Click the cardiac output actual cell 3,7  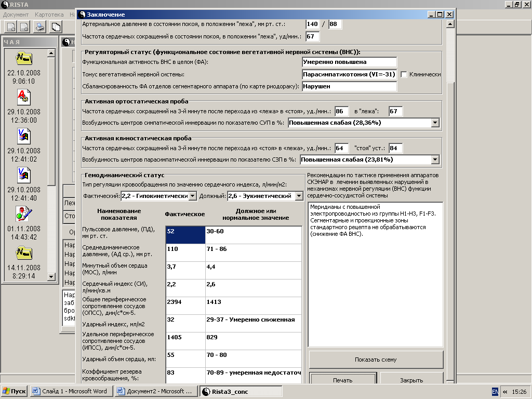click(x=185, y=270)
